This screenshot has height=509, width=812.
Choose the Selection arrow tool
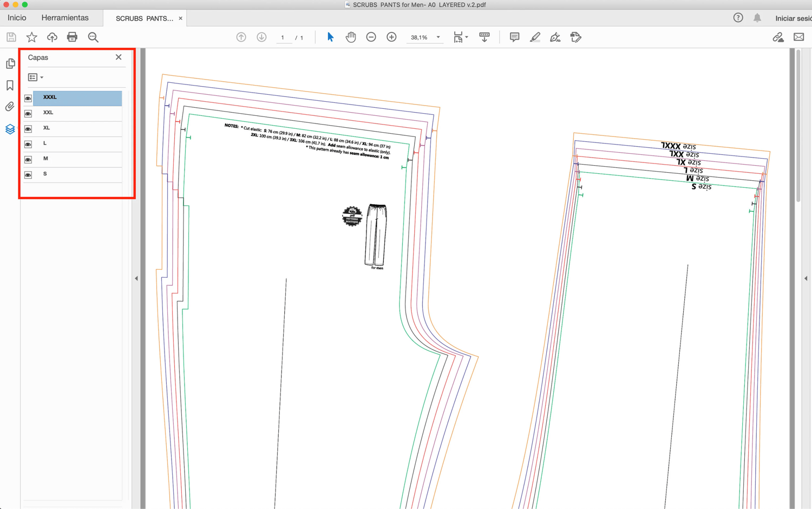[x=330, y=37]
